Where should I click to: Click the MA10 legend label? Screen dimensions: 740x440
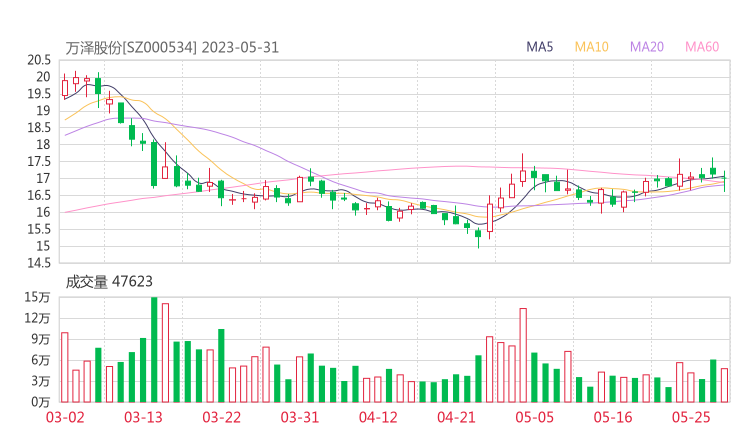click(x=591, y=47)
